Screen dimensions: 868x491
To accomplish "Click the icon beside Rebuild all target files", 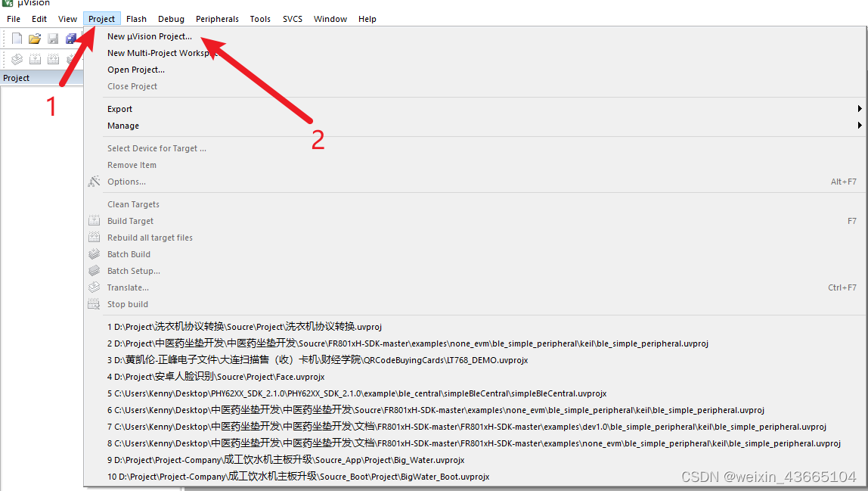I will (x=94, y=238).
